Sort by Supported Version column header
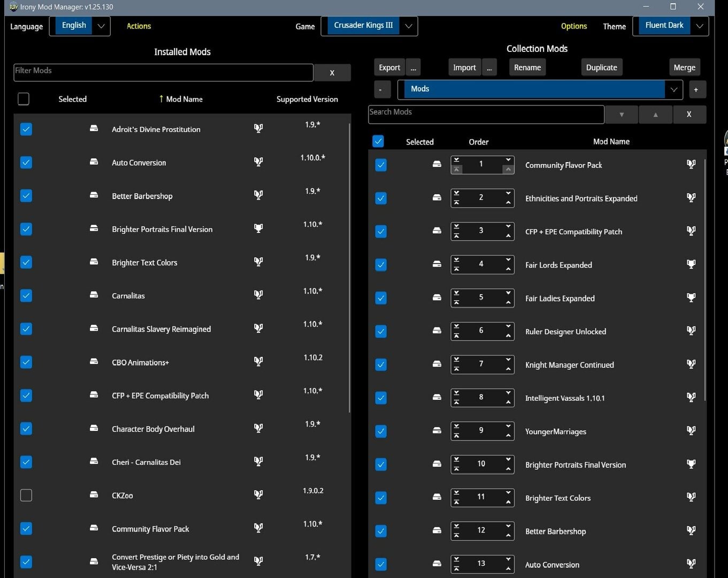This screenshot has height=578, width=728. click(307, 99)
